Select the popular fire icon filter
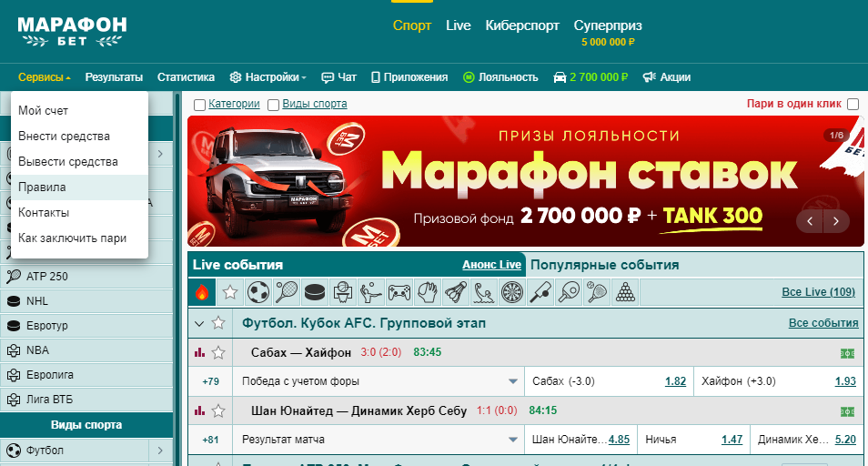 click(201, 292)
